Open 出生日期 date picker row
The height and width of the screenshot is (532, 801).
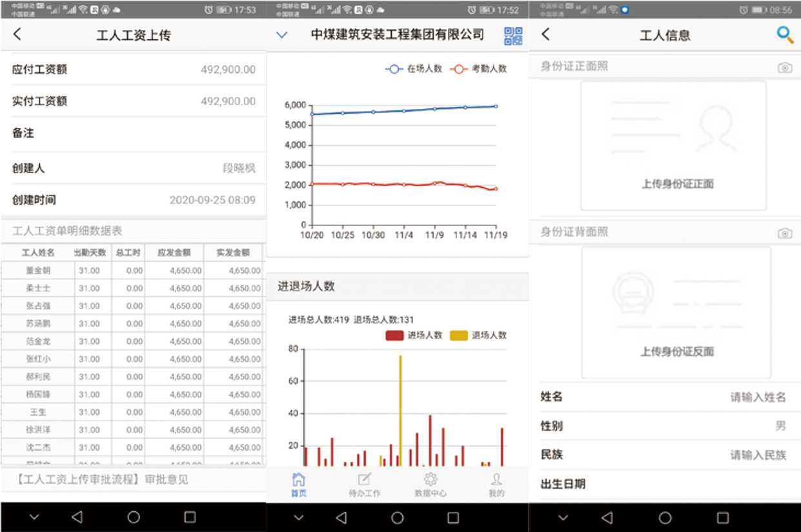click(x=665, y=484)
